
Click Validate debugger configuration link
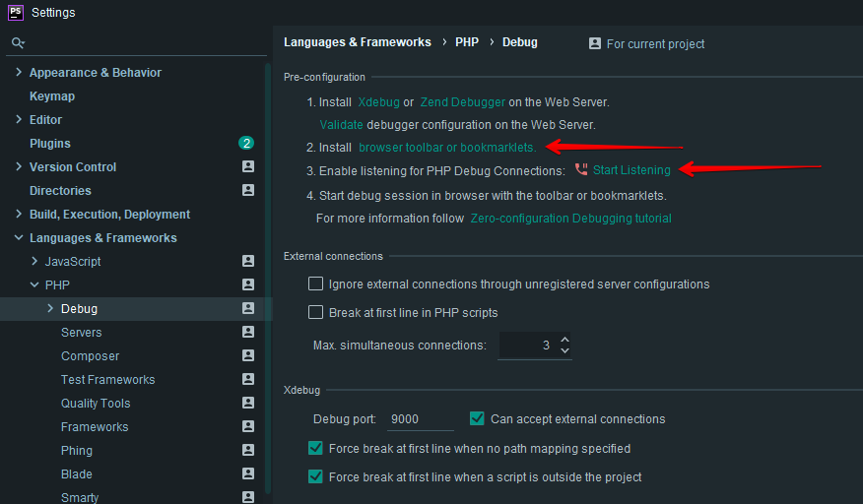(x=341, y=125)
